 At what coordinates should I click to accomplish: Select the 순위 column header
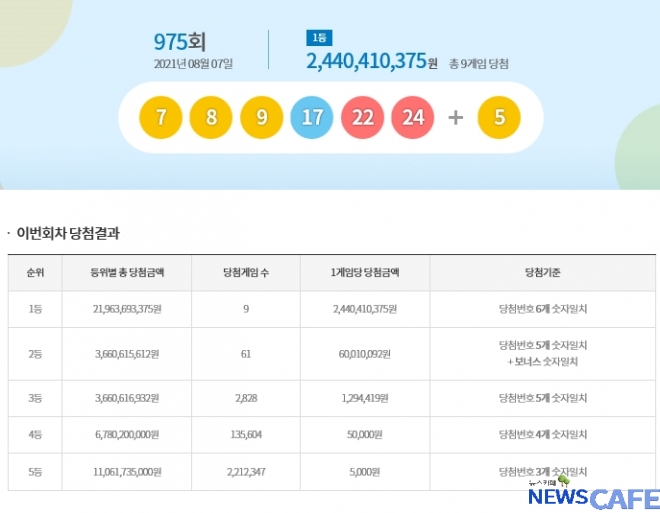[35, 272]
